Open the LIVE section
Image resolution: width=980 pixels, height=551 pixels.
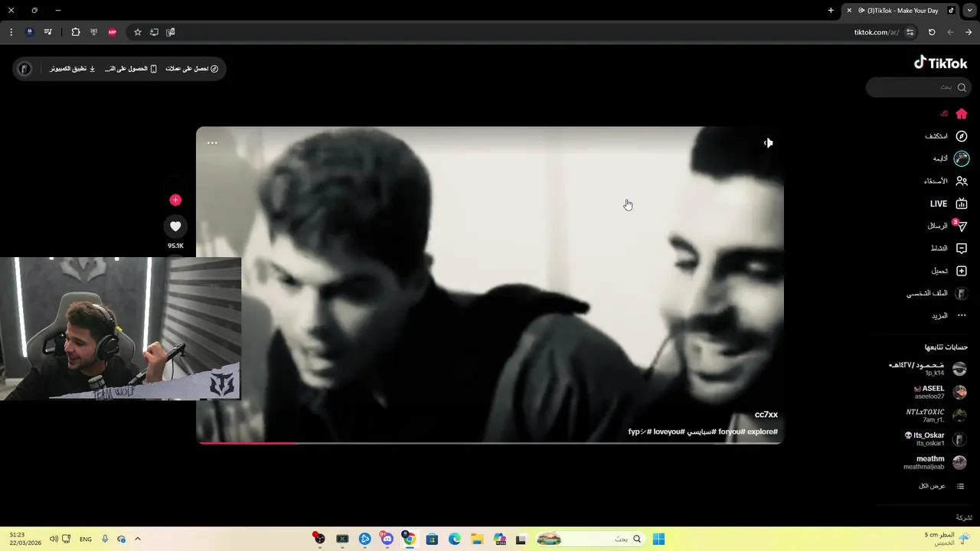point(949,204)
